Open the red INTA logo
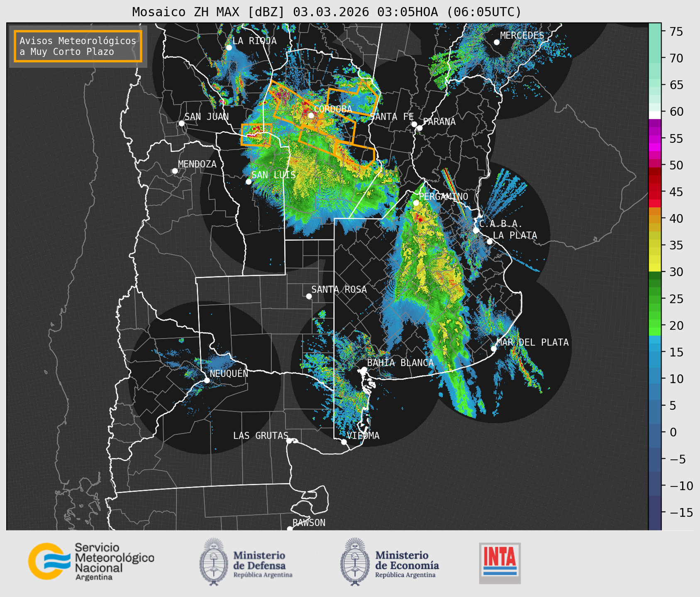 click(x=500, y=563)
